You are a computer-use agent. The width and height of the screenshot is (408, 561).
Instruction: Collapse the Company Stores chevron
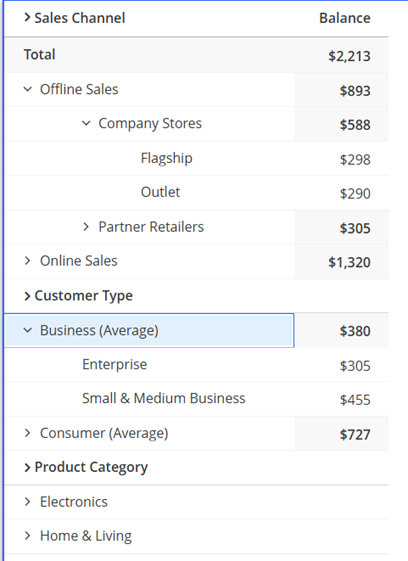tap(86, 123)
